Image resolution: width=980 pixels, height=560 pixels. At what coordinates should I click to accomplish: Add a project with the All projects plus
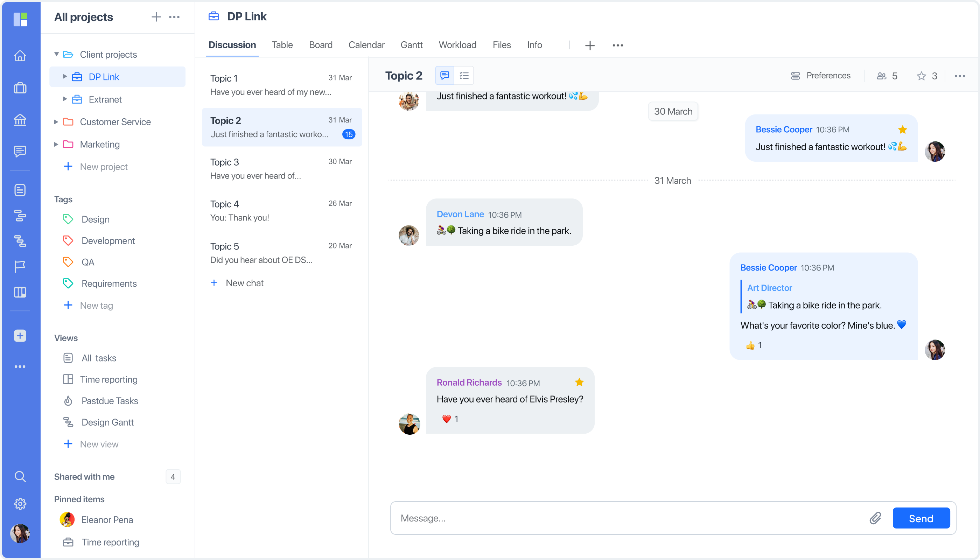[156, 17]
